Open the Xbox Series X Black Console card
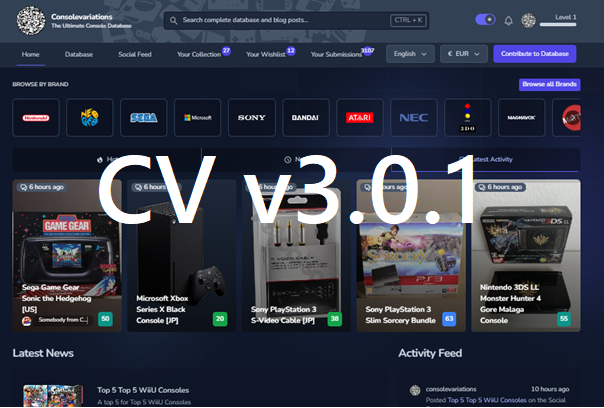This screenshot has height=408, width=604. tap(181, 255)
